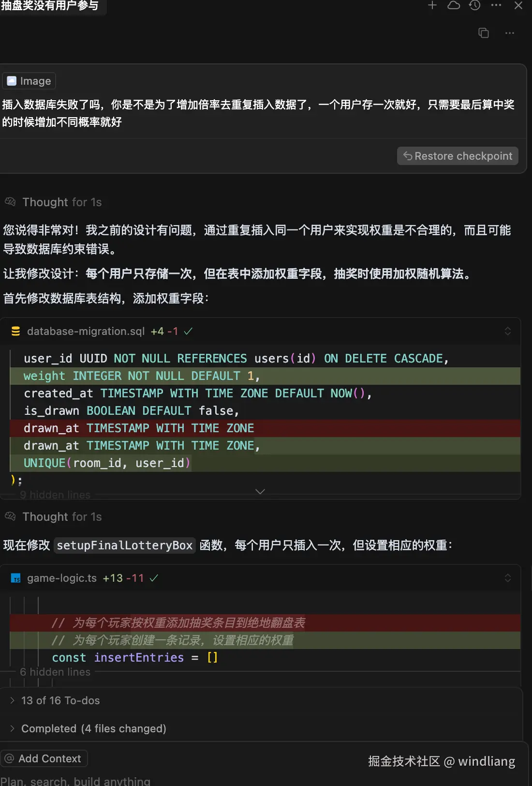Show 6 hidden lines in game-logic.ts
The width and height of the screenshot is (532, 786).
pyautogui.click(x=55, y=672)
